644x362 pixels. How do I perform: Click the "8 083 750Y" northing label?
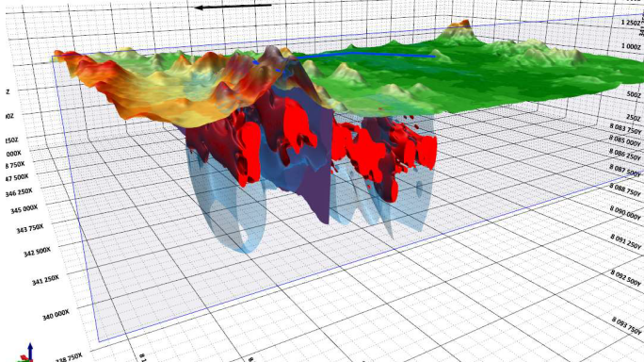[x=624, y=129]
